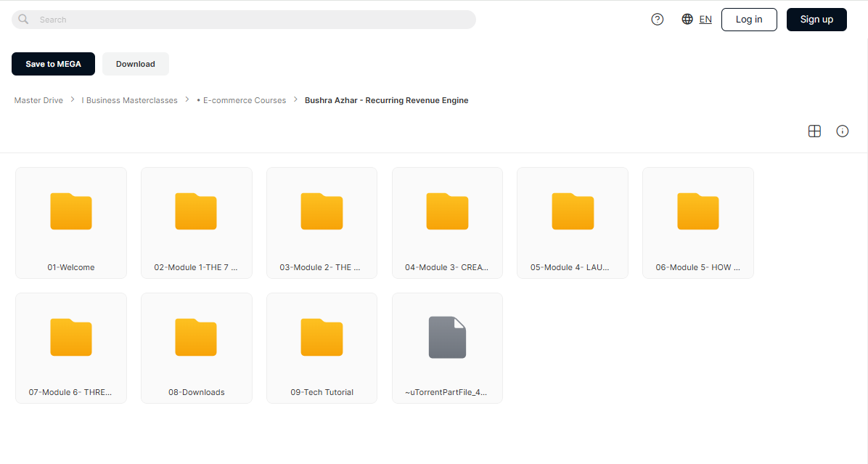Click the globe language icon
This screenshot has height=464, width=868.
[687, 20]
